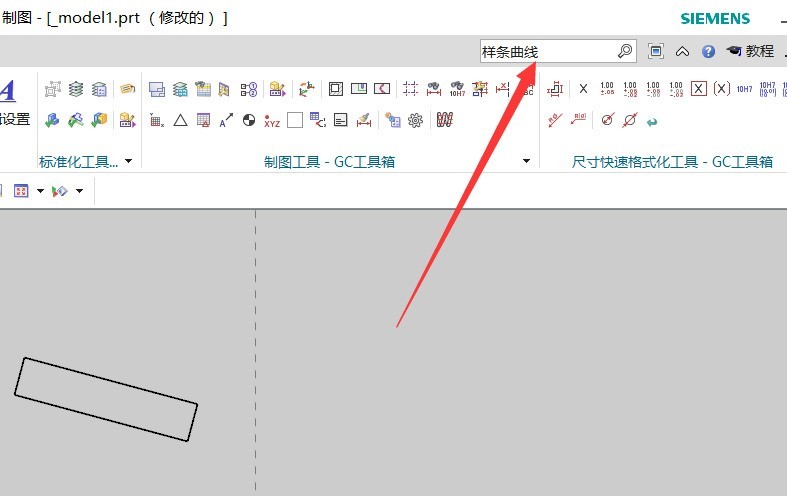Screen dimensions: 787x496
Task: Toggle full screen mode icon
Action: pyautogui.click(x=655, y=51)
